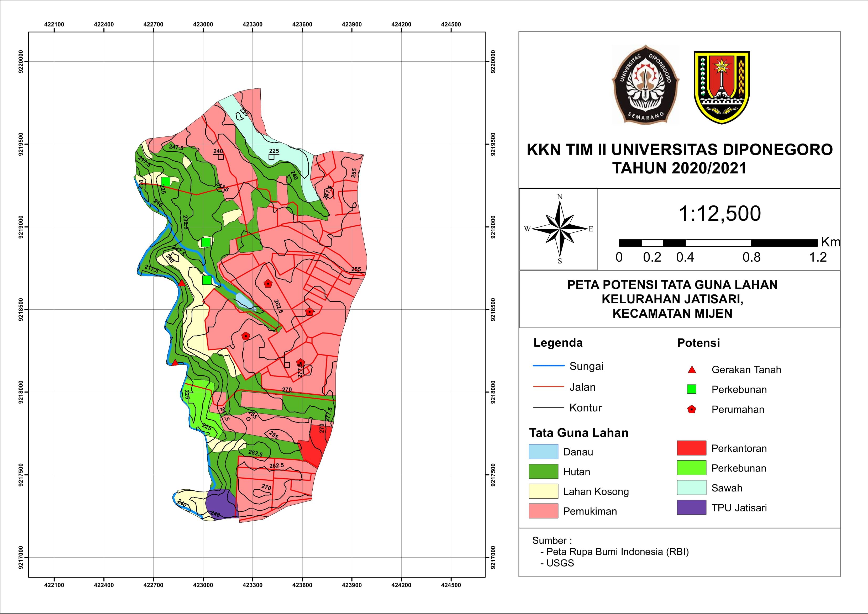
Task: Click the red Jalan line symbol in legend
Action: (548, 387)
